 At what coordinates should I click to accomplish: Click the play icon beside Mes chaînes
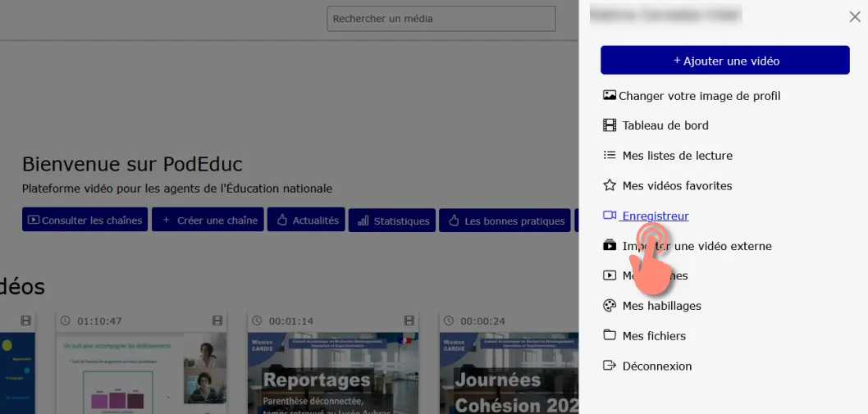point(610,275)
